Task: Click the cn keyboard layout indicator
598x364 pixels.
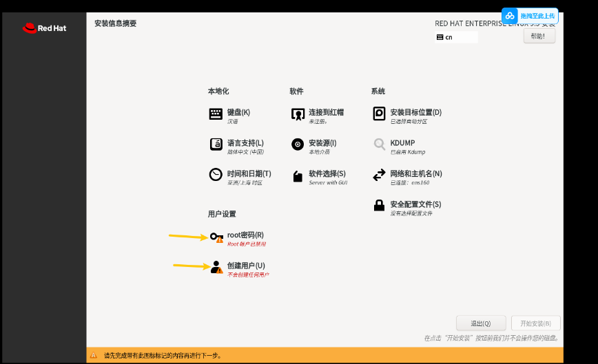Action: [456, 37]
